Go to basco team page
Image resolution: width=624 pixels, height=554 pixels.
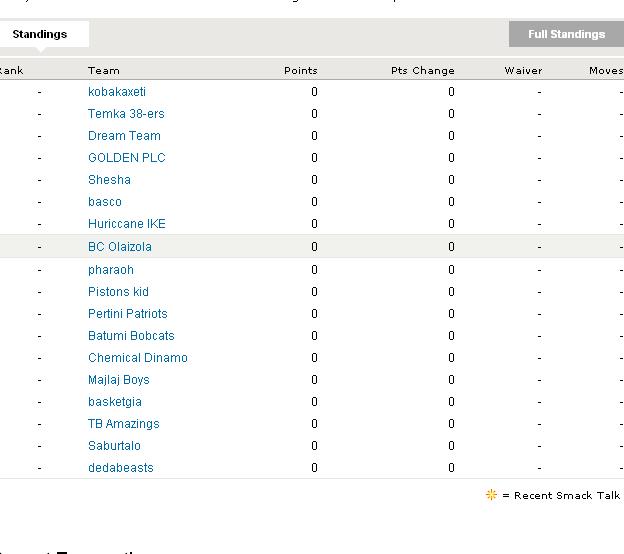pos(105,202)
